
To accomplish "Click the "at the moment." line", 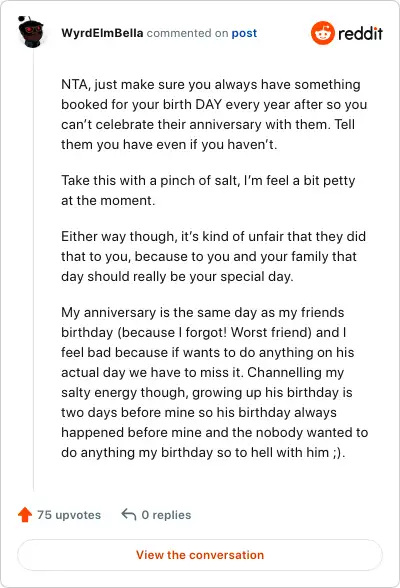I will coord(108,200).
